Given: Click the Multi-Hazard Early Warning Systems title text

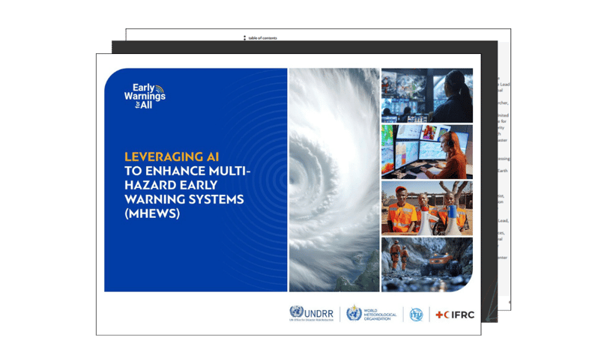Looking at the screenshot, I should pos(187,192).
